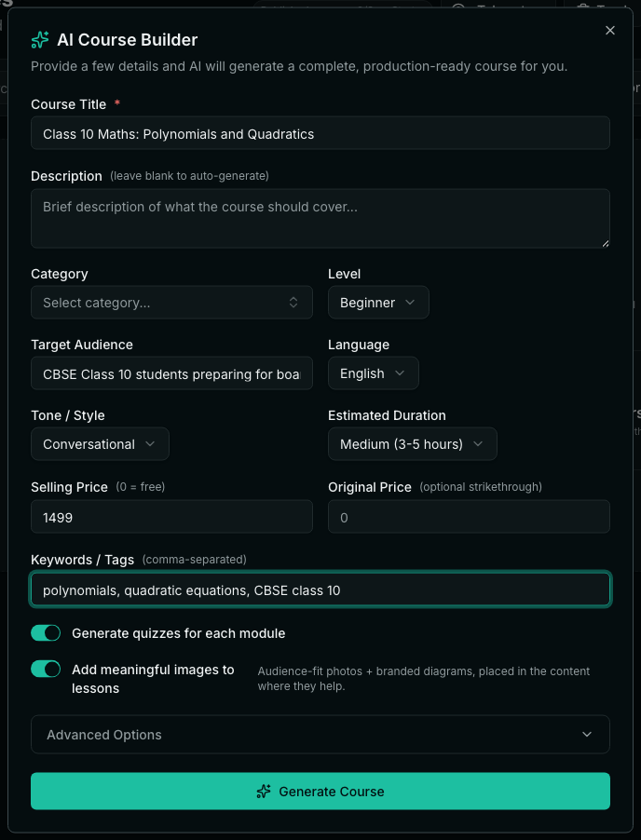Click the Keywords / Tags input field

[x=320, y=589]
